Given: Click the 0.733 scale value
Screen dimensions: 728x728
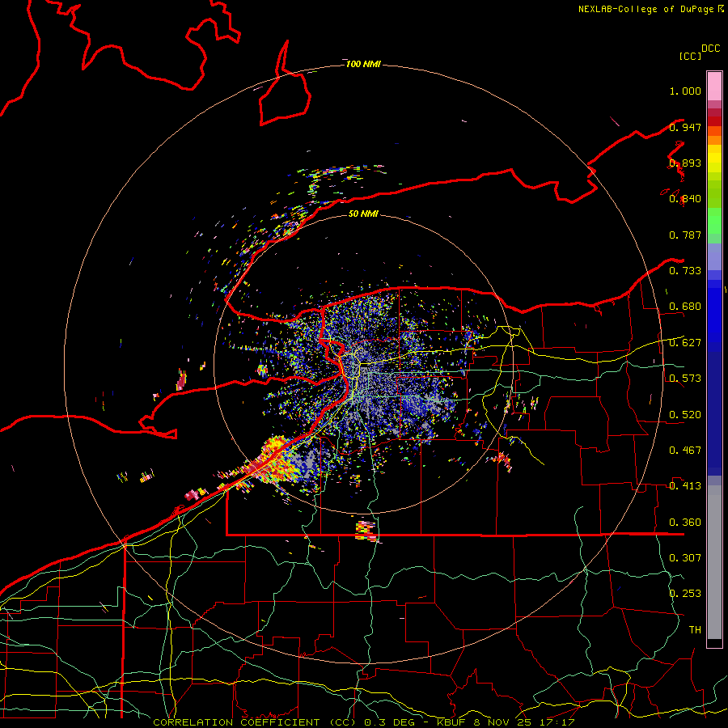Looking at the screenshot, I should [x=685, y=271].
